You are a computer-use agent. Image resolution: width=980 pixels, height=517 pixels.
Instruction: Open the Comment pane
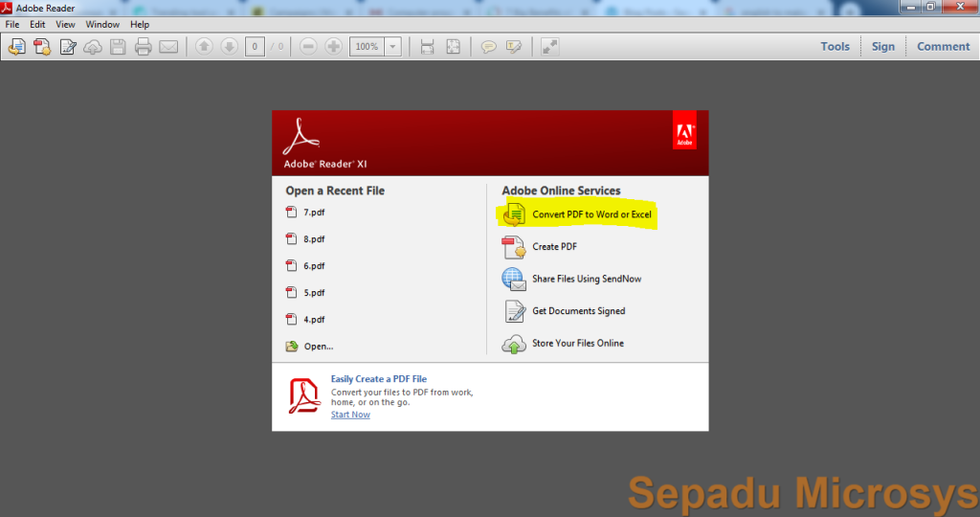tap(943, 46)
